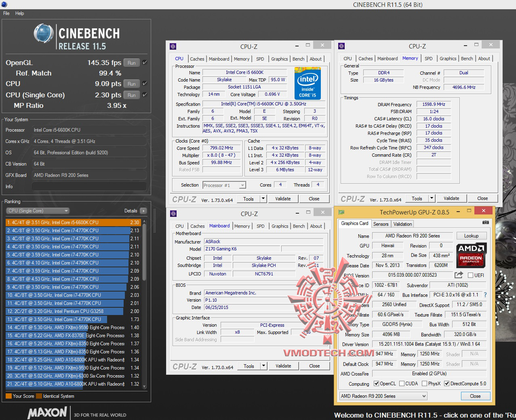
Task: Click the Memory Size 4096 MB value
Action: (x=391, y=334)
